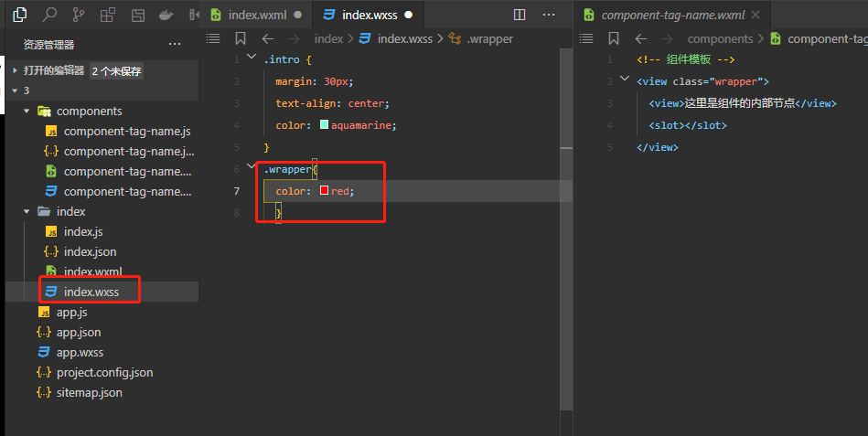Open the Explorer files icon in activity bar

[20, 15]
